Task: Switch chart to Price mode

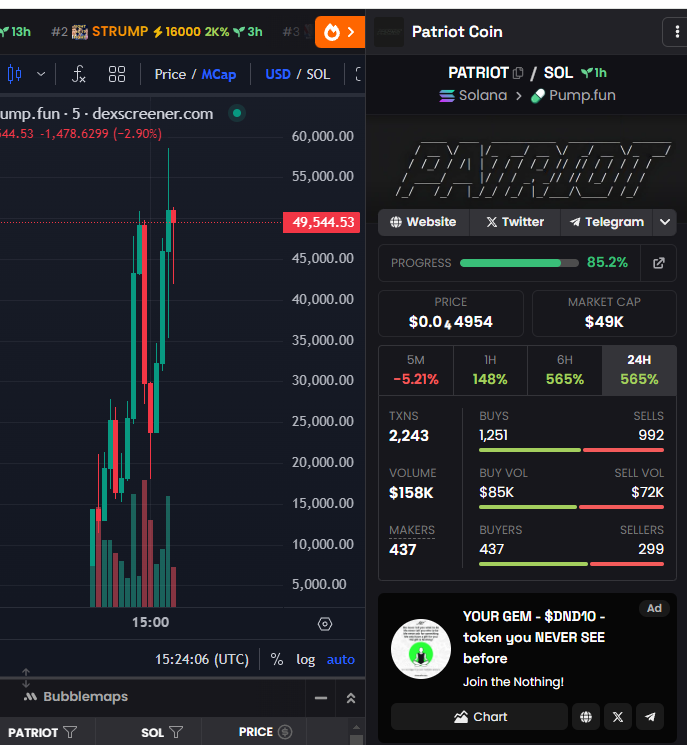Action: click(170, 74)
